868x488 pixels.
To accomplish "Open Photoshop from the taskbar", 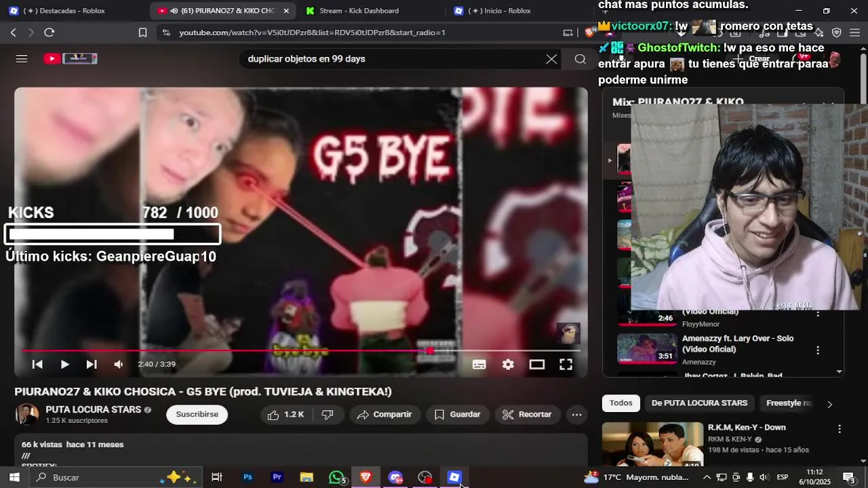I will (248, 477).
